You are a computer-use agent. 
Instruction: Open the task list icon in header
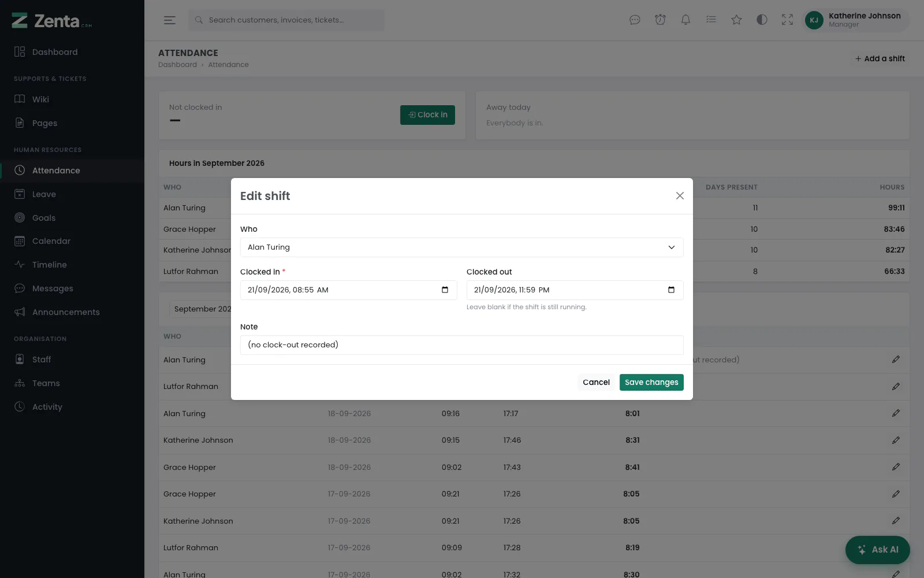pyautogui.click(x=711, y=20)
